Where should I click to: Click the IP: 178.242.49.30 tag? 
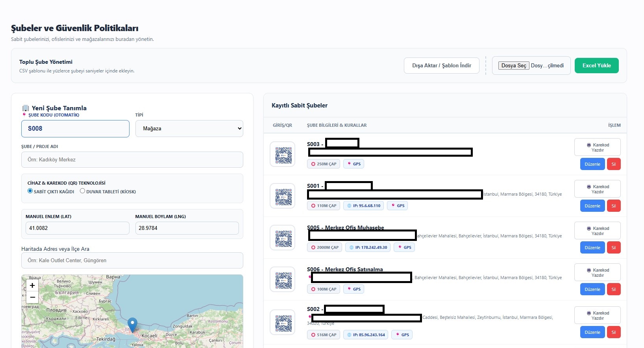pyautogui.click(x=368, y=247)
